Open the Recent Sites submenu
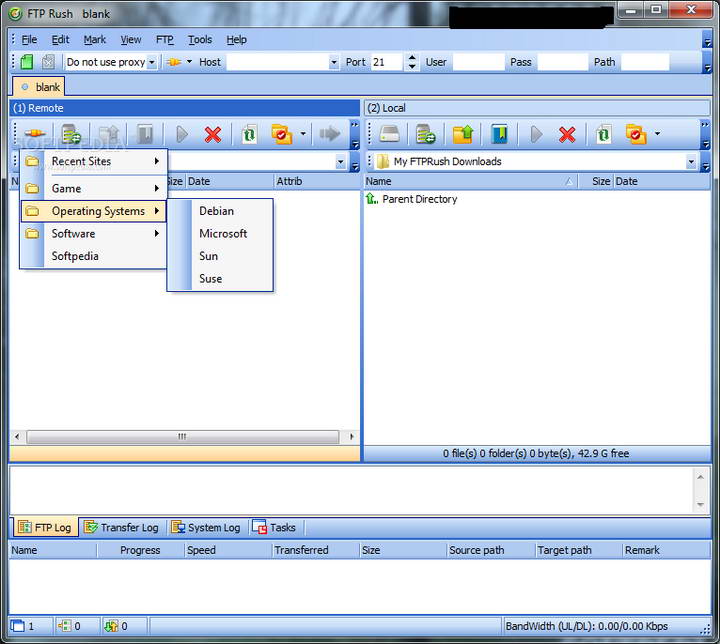 coord(94,161)
